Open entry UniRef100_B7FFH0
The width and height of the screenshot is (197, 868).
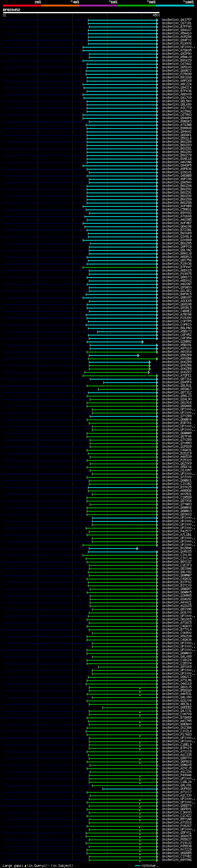(x=177, y=26)
